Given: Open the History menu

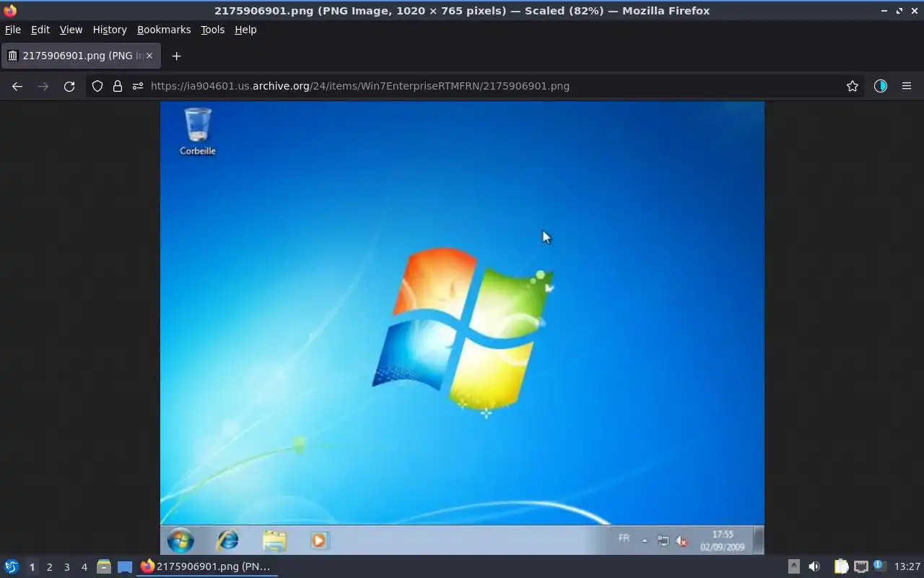Looking at the screenshot, I should 110,30.
